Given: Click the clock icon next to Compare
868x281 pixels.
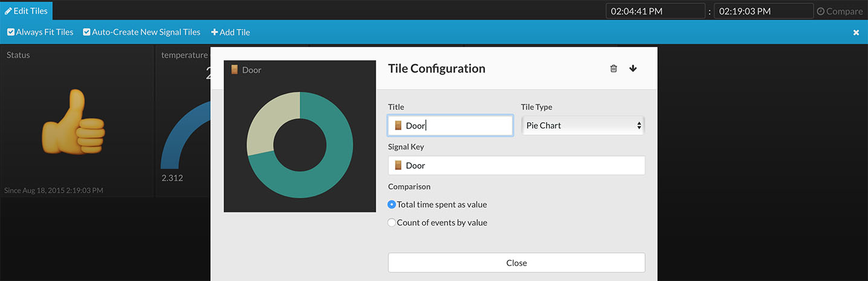Looking at the screenshot, I should [820, 11].
